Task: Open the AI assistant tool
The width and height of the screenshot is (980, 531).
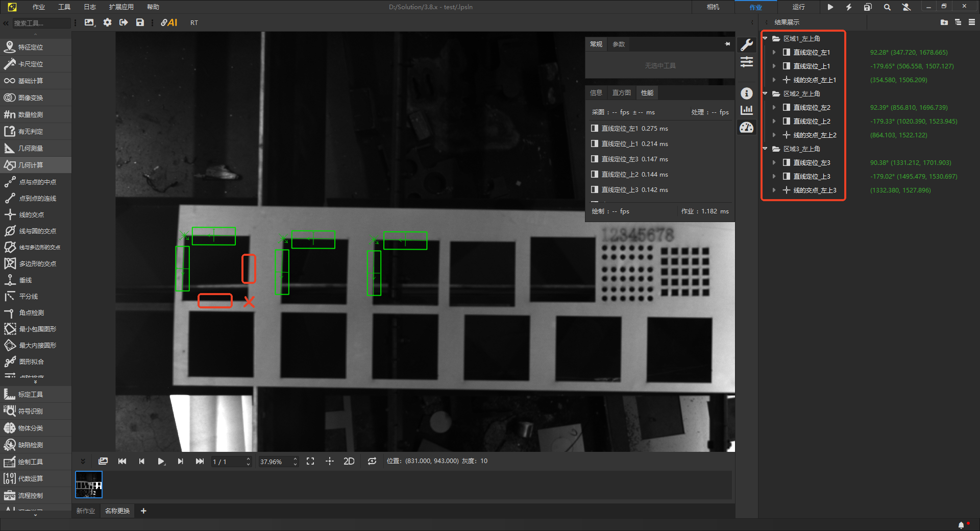Action: pos(169,22)
